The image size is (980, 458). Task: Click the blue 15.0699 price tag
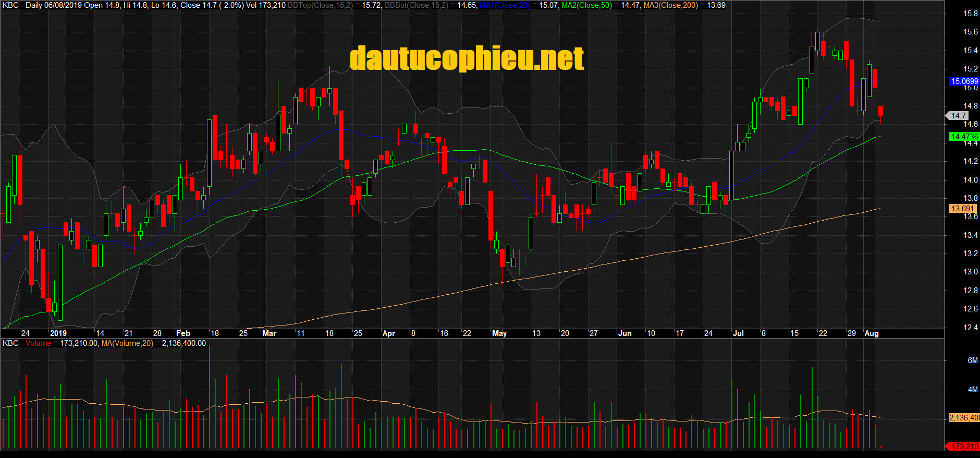[x=964, y=81]
